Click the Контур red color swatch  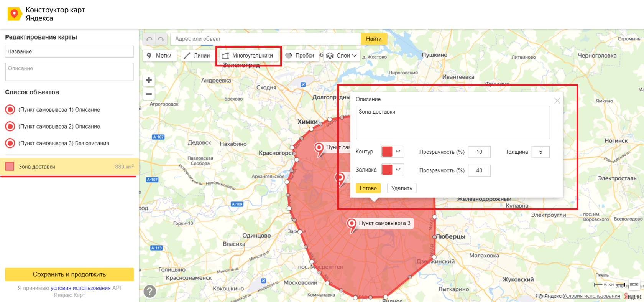(387, 152)
